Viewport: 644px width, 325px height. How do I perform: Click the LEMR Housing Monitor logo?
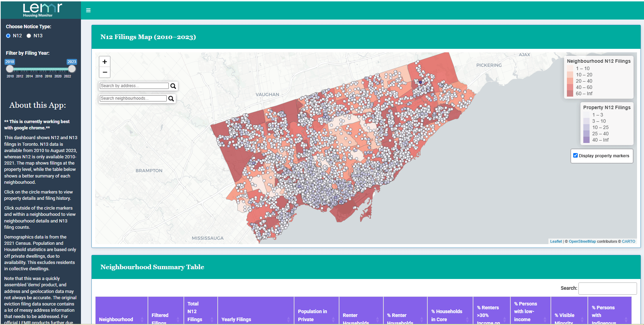[42, 10]
